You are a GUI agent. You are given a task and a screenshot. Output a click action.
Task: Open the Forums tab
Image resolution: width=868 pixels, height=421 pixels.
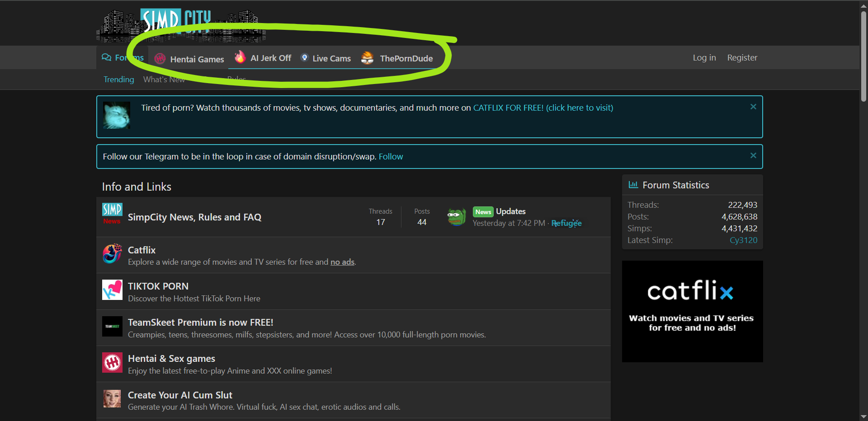[123, 57]
